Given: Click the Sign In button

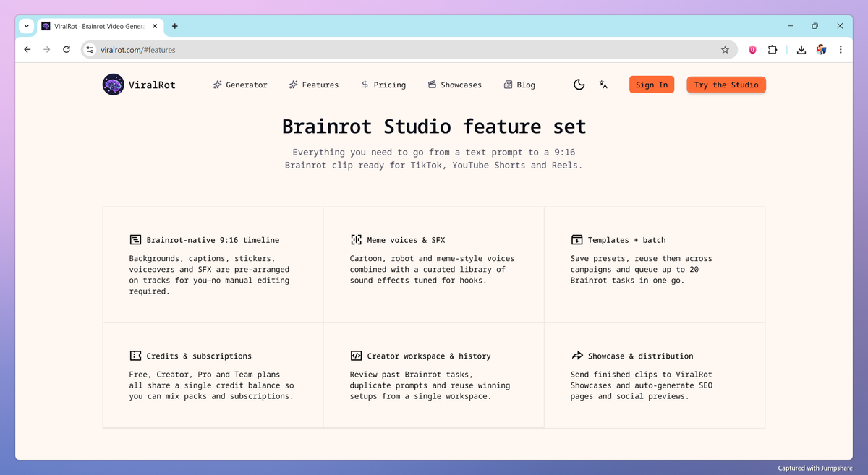Looking at the screenshot, I should click(652, 85).
